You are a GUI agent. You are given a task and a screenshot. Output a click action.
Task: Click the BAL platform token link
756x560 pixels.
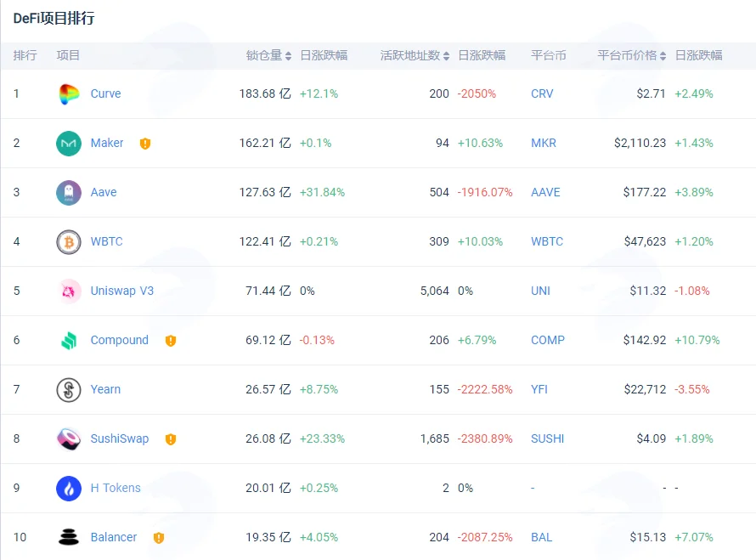pos(541,537)
